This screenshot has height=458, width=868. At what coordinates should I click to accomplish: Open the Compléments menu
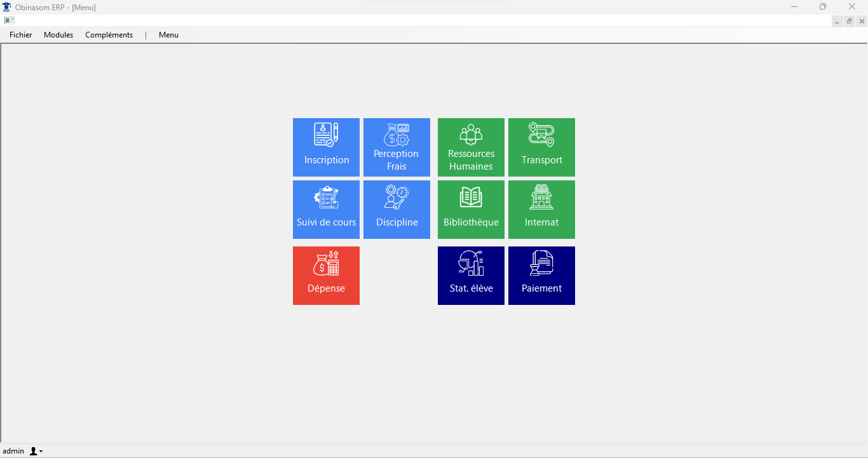(109, 35)
